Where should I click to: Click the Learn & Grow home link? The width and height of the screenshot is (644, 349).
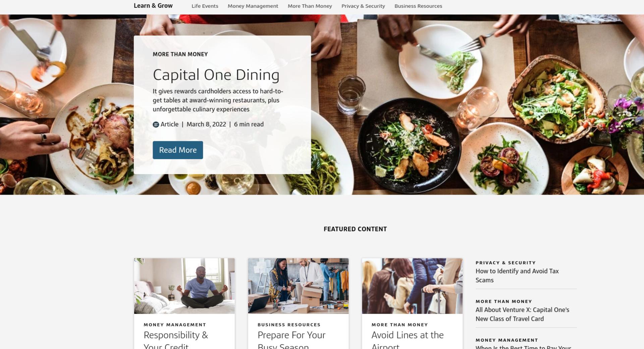coord(153,6)
